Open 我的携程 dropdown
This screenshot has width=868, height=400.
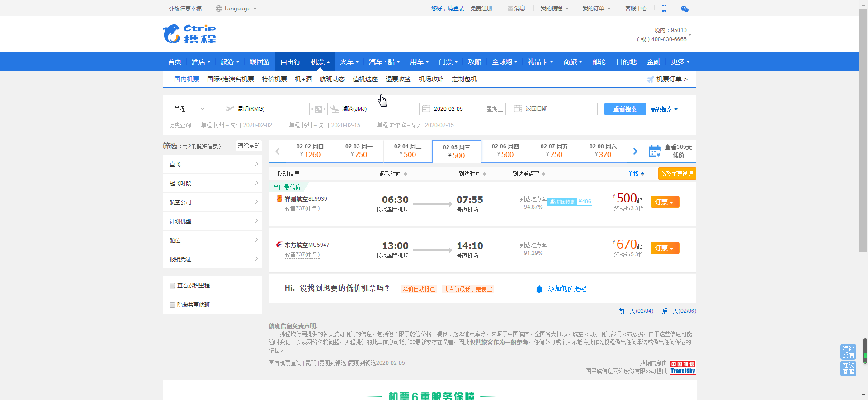[554, 9]
